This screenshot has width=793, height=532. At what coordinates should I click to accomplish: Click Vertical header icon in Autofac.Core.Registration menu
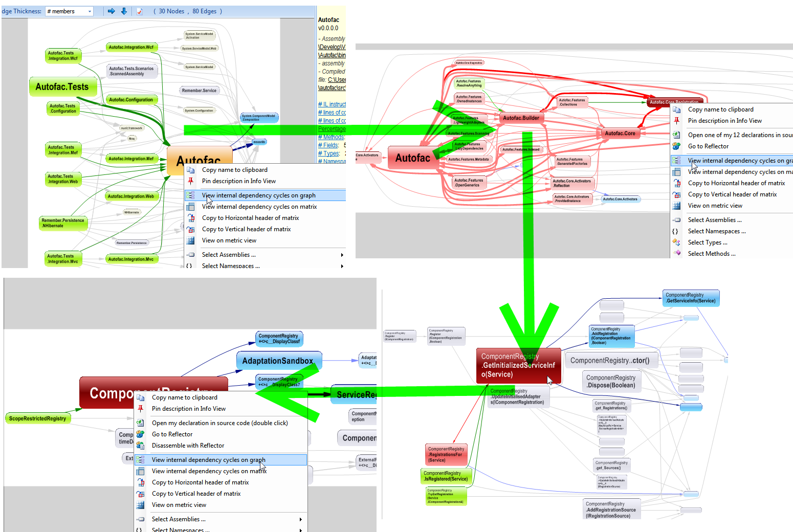point(676,194)
